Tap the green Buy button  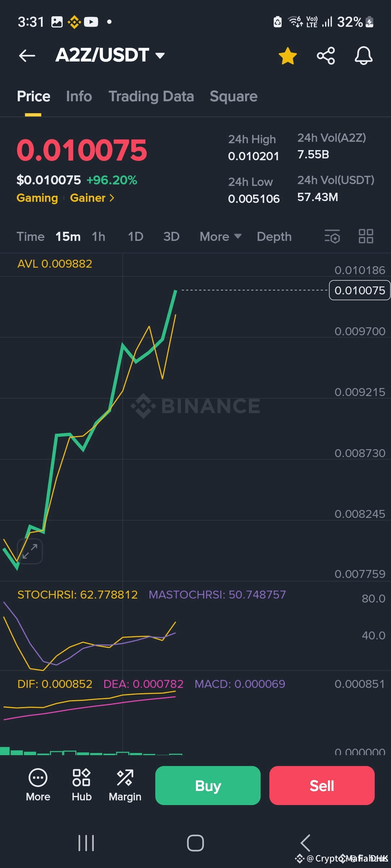click(208, 786)
